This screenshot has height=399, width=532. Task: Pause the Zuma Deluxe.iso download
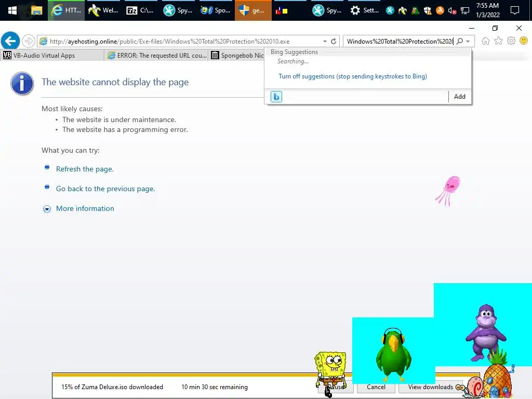coord(336,387)
